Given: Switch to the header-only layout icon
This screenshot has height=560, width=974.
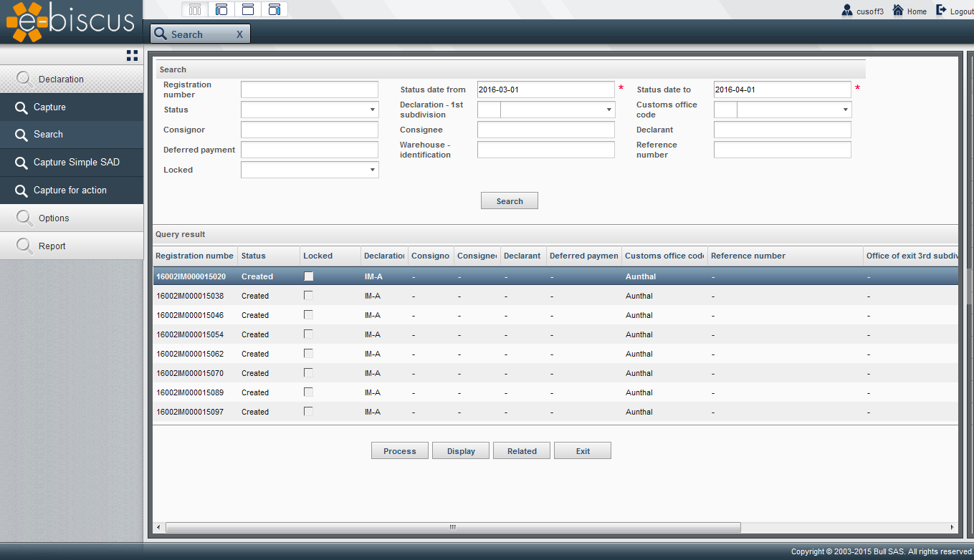Looking at the screenshot, I should click(x=248, y=9).
